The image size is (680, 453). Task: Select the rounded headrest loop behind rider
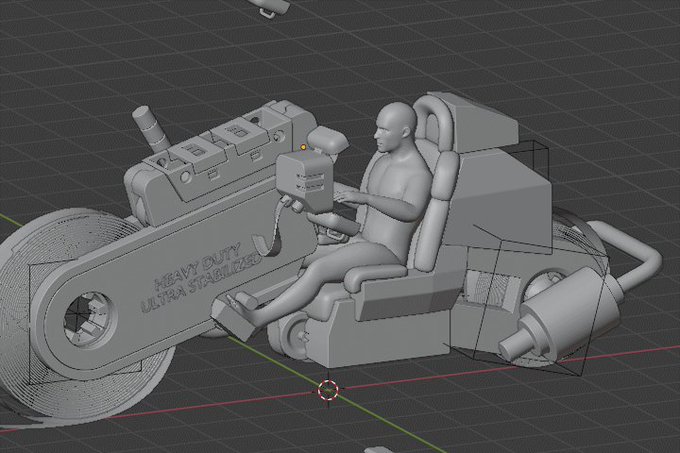coord(434,124)
